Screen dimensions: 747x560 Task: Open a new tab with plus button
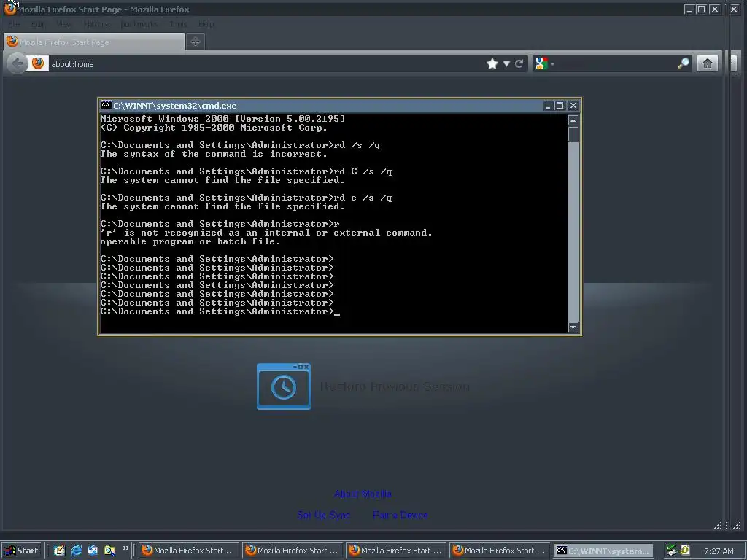point(196,42)
